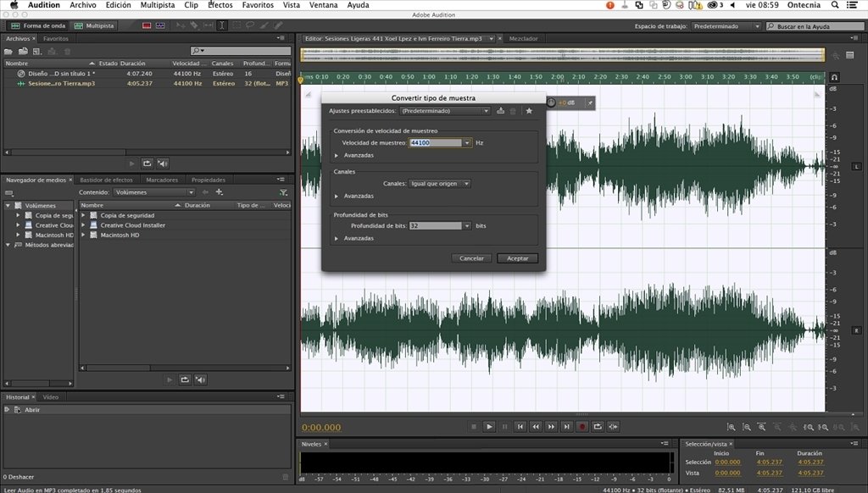Fast forward playback in the transport controls
Viewport: 868px width, 493px height.
(x=551, y=427)
